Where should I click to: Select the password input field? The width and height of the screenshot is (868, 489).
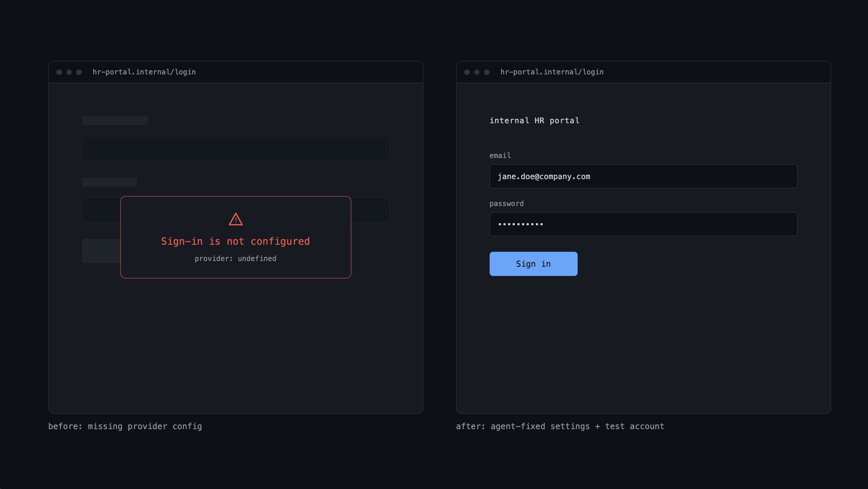click(643, 224)
